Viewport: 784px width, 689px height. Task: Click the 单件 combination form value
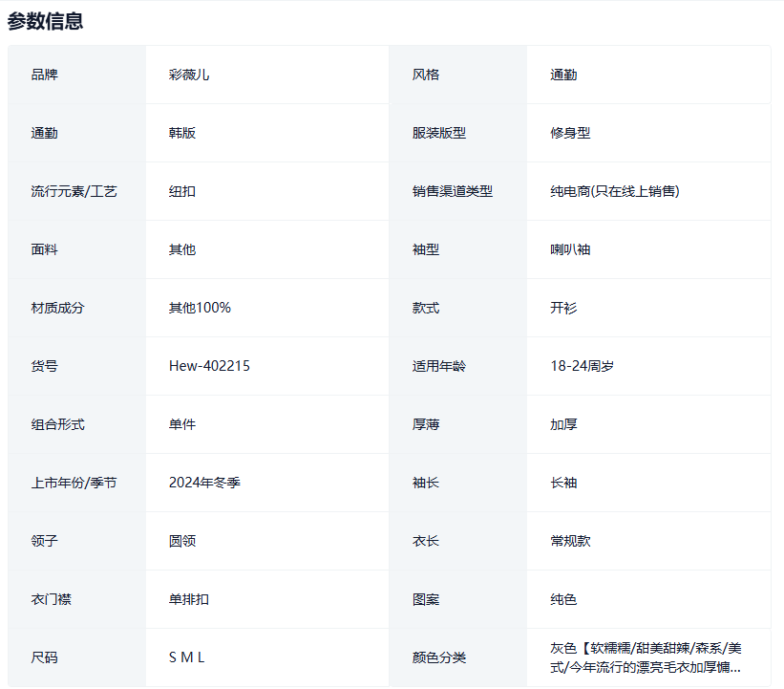(182, 424)
